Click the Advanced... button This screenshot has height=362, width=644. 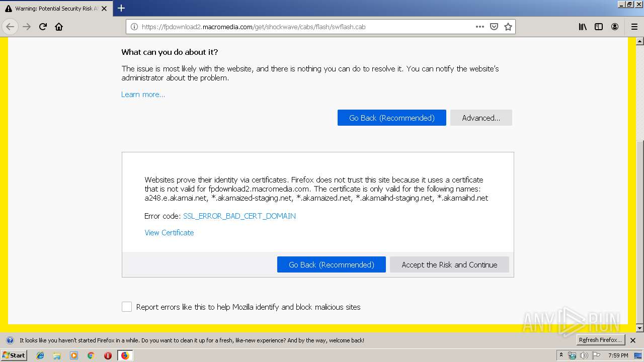pos(481,118)
